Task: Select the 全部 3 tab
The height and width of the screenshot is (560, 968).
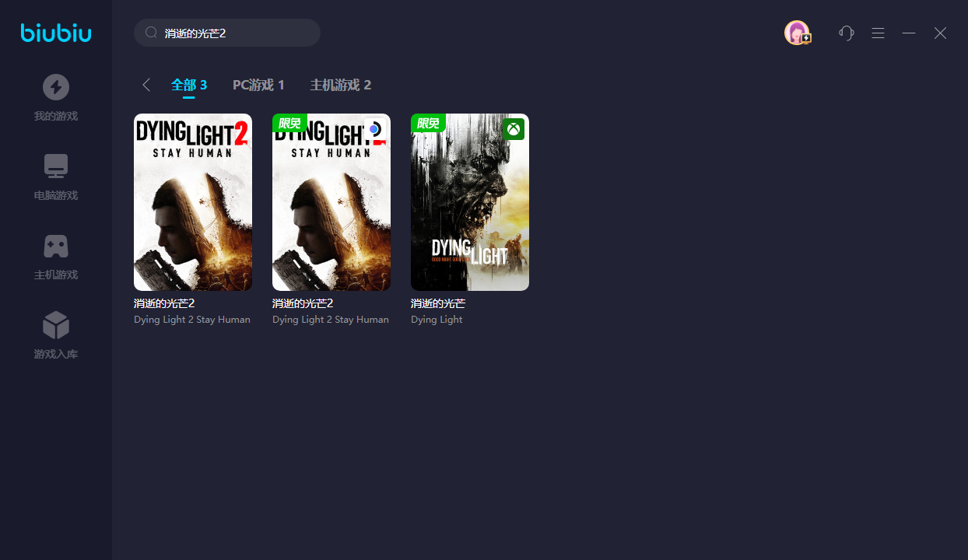Action: (x=189, y=85)
